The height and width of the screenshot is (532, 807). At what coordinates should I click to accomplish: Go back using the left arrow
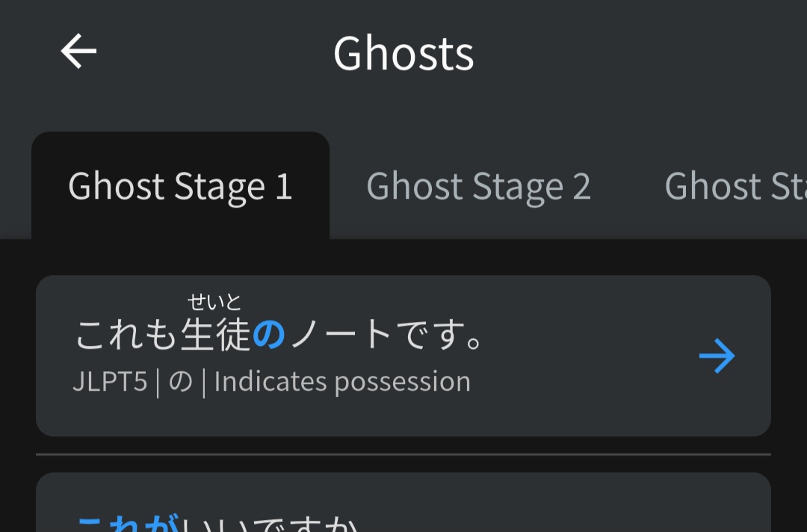[x=78, y=51]
